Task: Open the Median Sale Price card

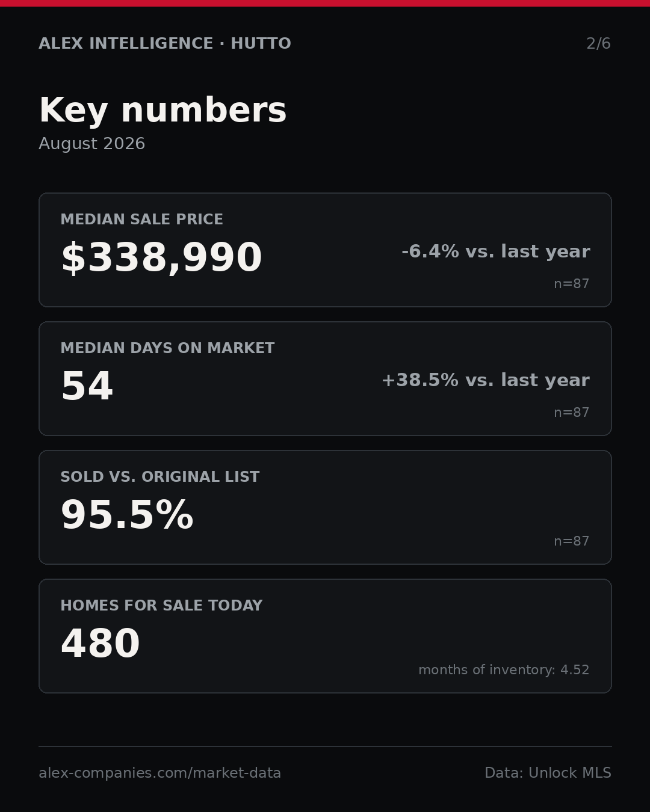Action: click(x=325, y=250)
